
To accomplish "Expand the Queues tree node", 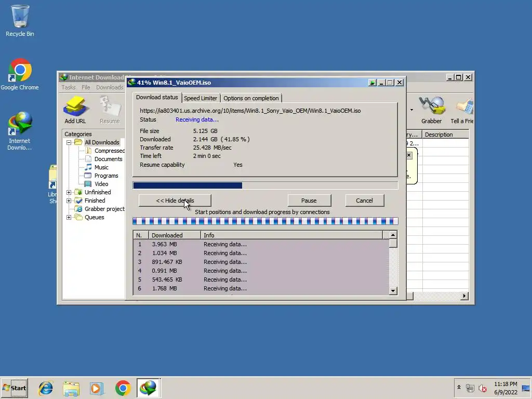I will pos(69,217).
